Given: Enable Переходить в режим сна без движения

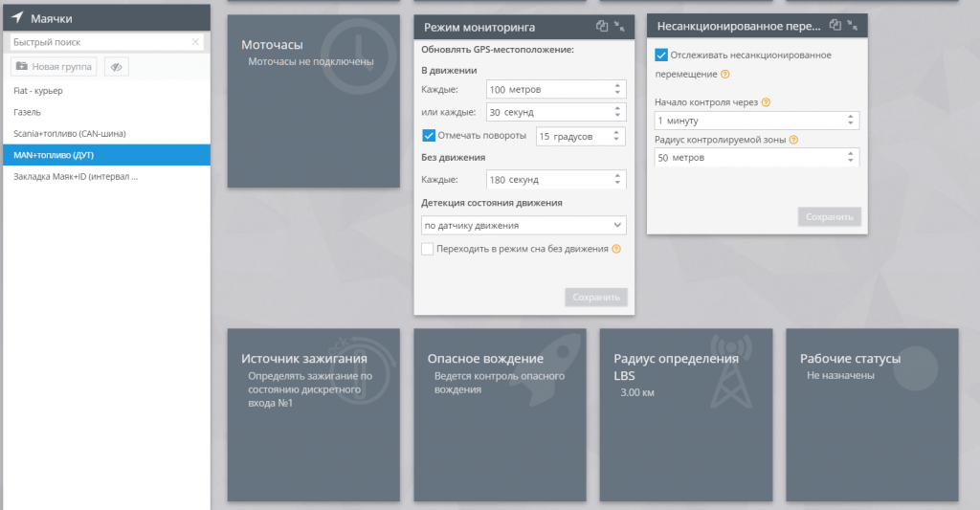Looking at the screenshot, I should (x=428, y=249).
